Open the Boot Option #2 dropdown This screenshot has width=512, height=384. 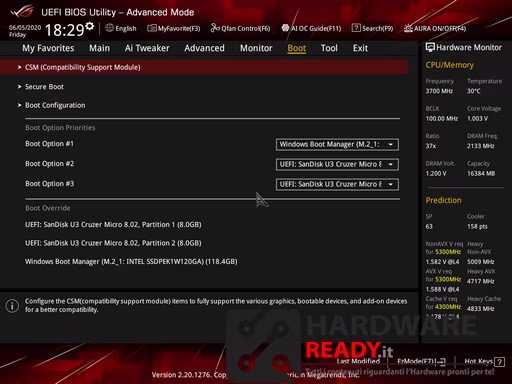tap(337, 164)
